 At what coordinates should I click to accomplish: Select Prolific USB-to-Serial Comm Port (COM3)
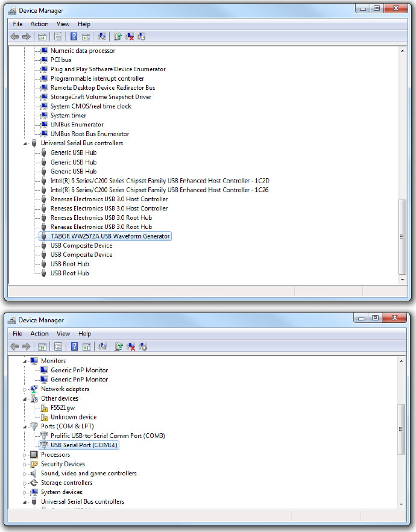coord(107,436)
